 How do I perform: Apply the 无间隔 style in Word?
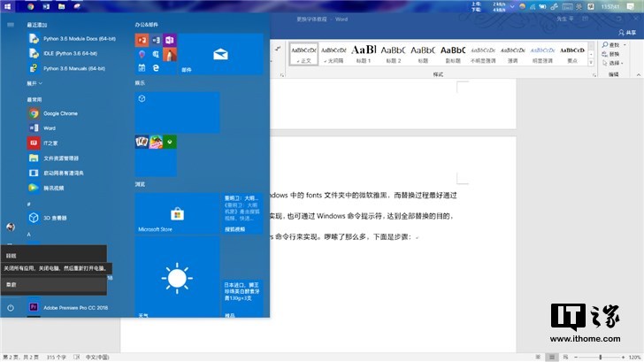tap(333, 54)
